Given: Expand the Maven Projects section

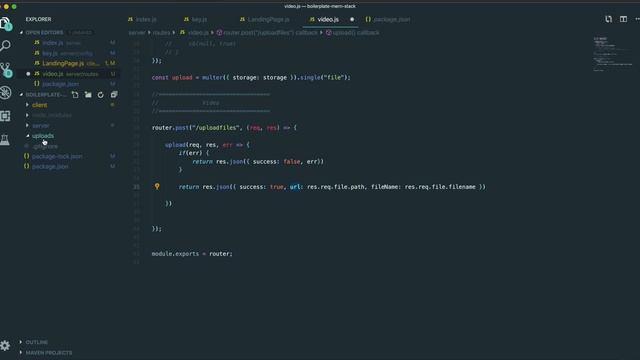Looking at the screenshot, I should (x=49, y=353).
